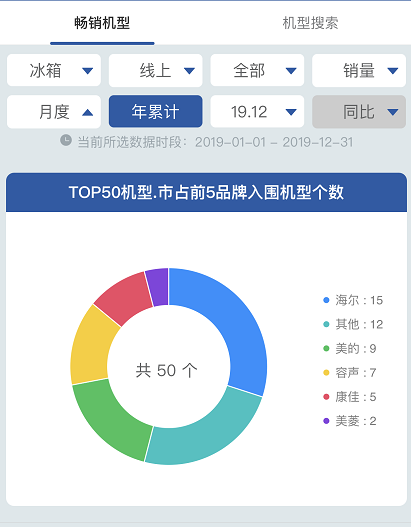This screenshot has height=527, width=411.
Task: Toggle the 年累计 year-to-date button
Action: [156, 112]
